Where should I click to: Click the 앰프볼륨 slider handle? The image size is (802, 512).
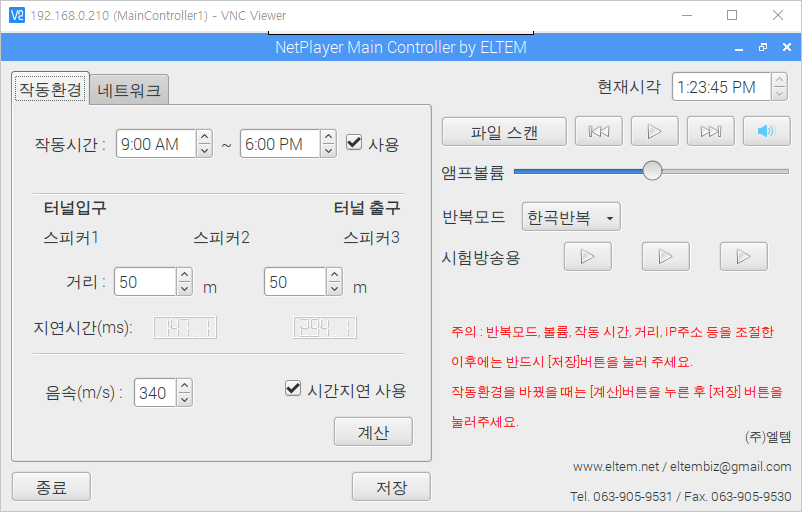point(652,171)
